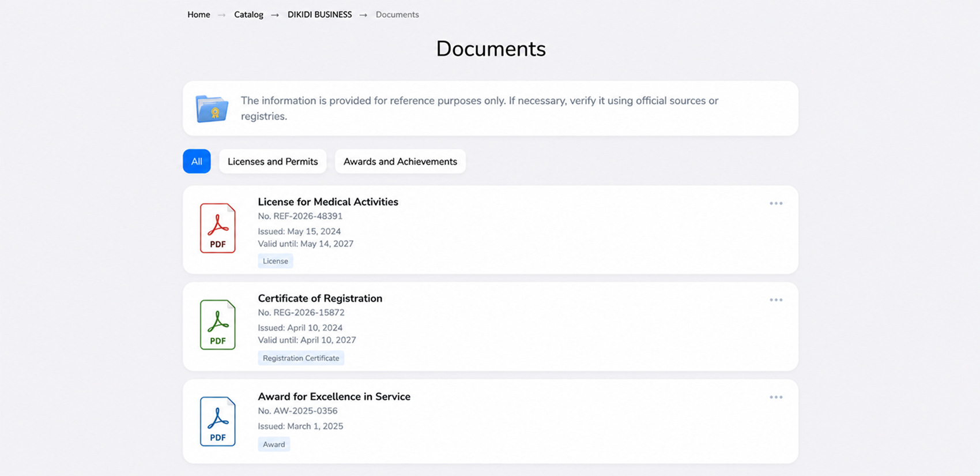This screenshot has width=980, height=476.
Task: Click the blue folder icon in the info banner
Action: tap(212, 108)
